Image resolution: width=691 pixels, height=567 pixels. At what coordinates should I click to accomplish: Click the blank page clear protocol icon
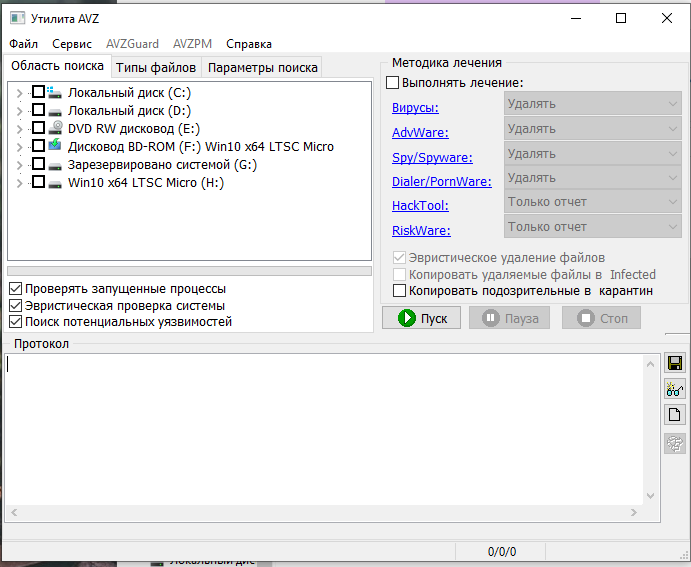coord(675,415)
